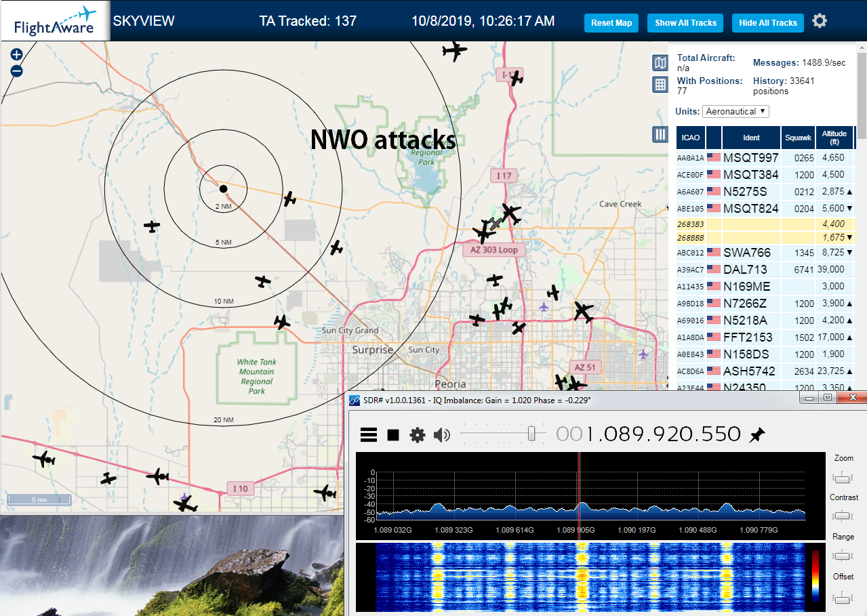Open the SDR# hamburger menu
This screenshot has height=616, width=867.
click(368, 435)
